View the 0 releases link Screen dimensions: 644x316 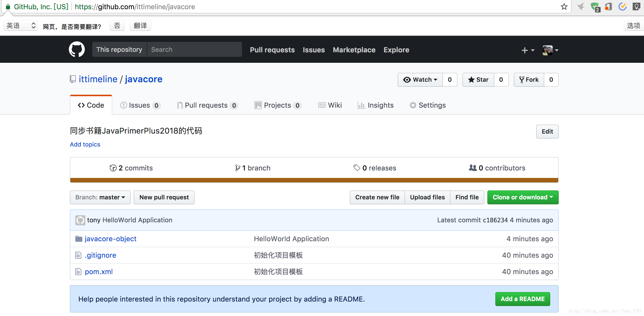(375, 168)
